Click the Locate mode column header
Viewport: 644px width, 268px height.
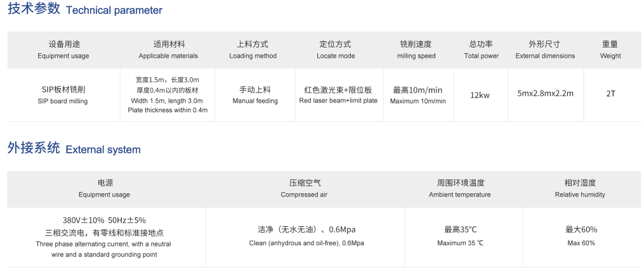pyautogui.click(x=336, y=49)
